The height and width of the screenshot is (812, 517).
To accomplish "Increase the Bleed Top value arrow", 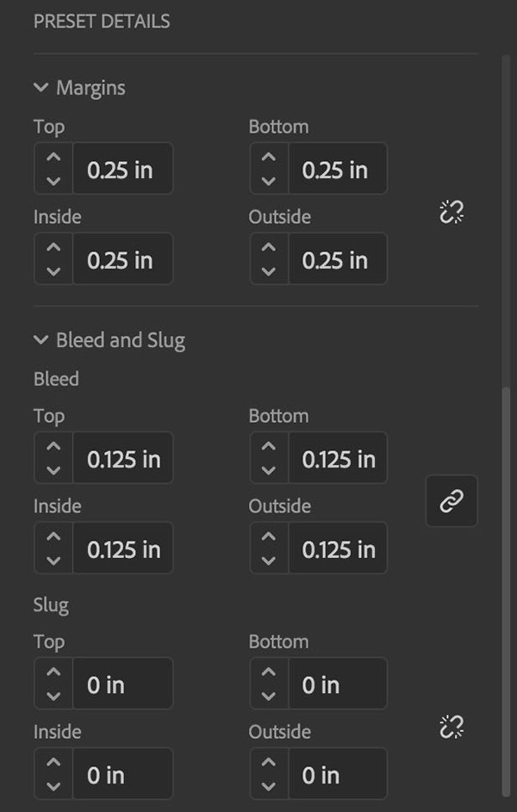I will coord(53,446).
